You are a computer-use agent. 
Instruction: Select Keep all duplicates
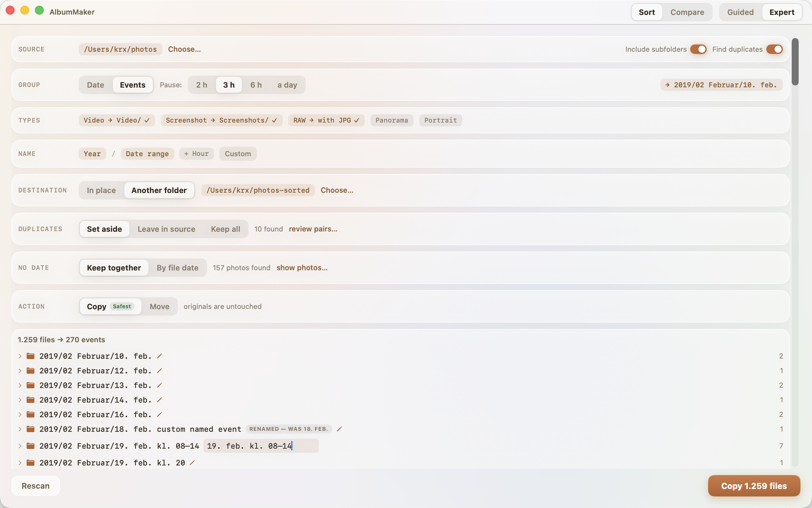[x=226, y=229]
